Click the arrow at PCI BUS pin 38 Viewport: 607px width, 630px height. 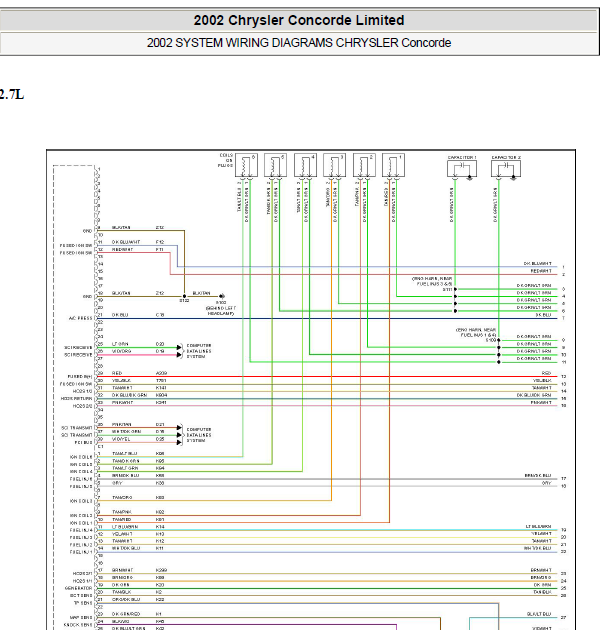click(x=179, y=442)
